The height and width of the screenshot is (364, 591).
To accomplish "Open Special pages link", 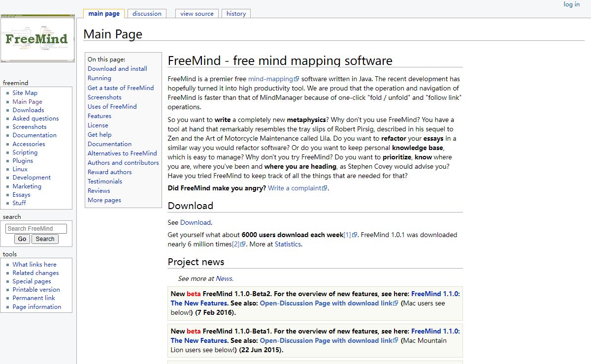I will tap(32, 281).
